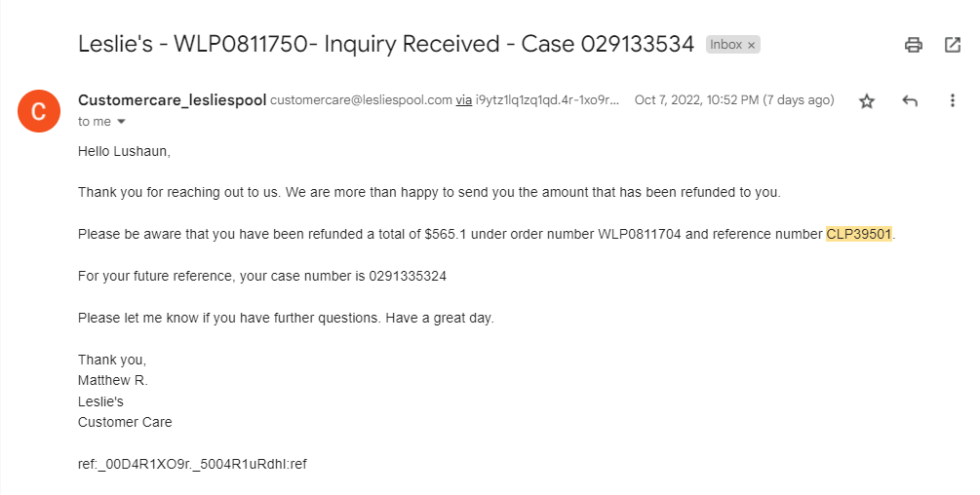Click the Oct 7, 2022 timestamp

click(x=734, y=99)
